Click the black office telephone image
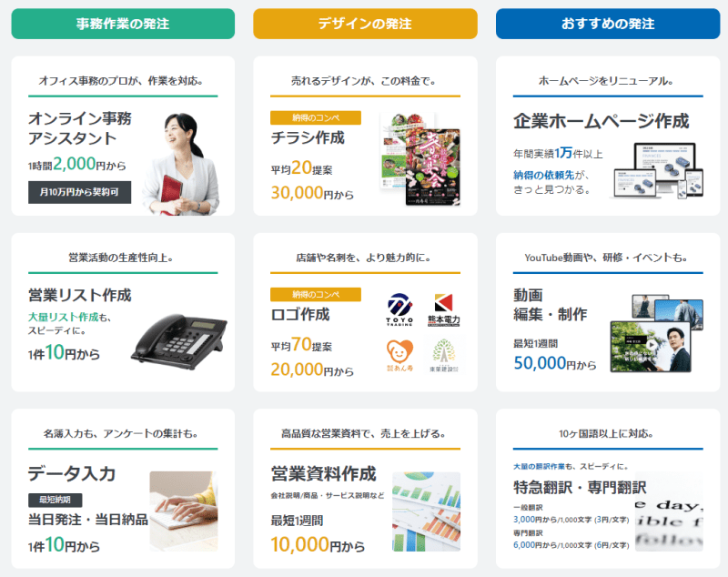The width and height of the screenshot is (728, 577). point(179,340)
